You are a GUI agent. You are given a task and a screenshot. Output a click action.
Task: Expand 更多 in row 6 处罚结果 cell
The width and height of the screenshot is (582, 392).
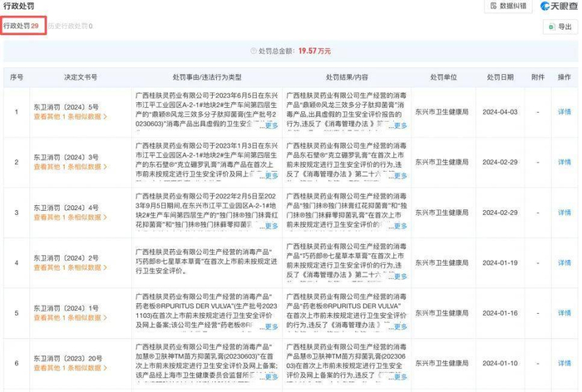pyautogui.click(x=401, y=377)
